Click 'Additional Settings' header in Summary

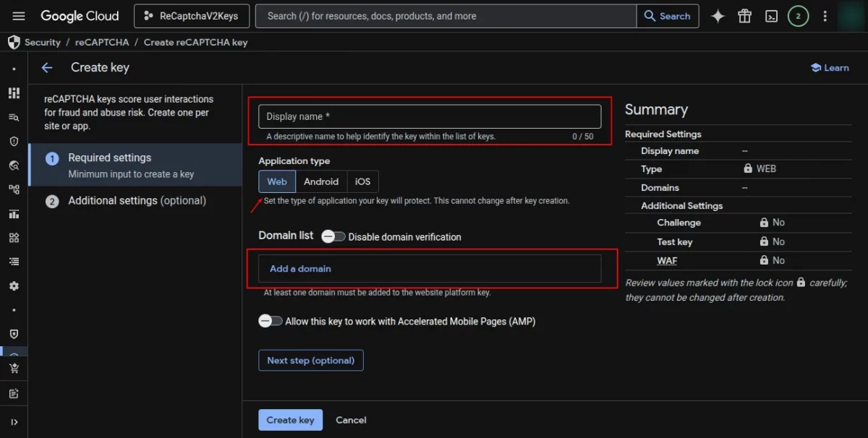pyautogui.click(x=681, y=205)
